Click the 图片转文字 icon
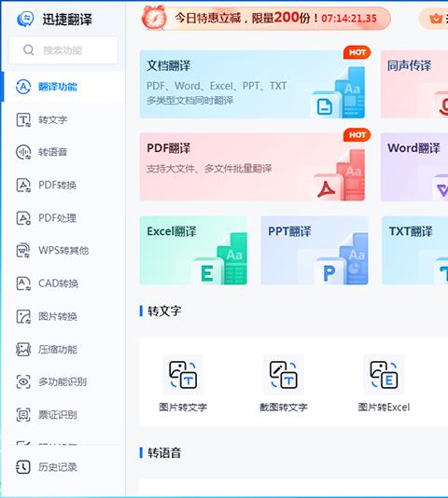The image size is (448, 498). [183, 375]
